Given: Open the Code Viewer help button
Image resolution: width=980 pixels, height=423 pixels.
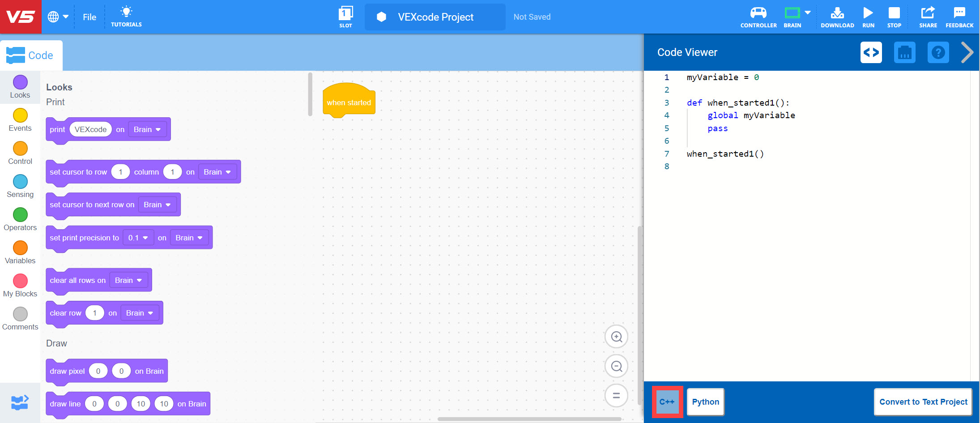Looking at the screenshot, I should pos(938,52).
